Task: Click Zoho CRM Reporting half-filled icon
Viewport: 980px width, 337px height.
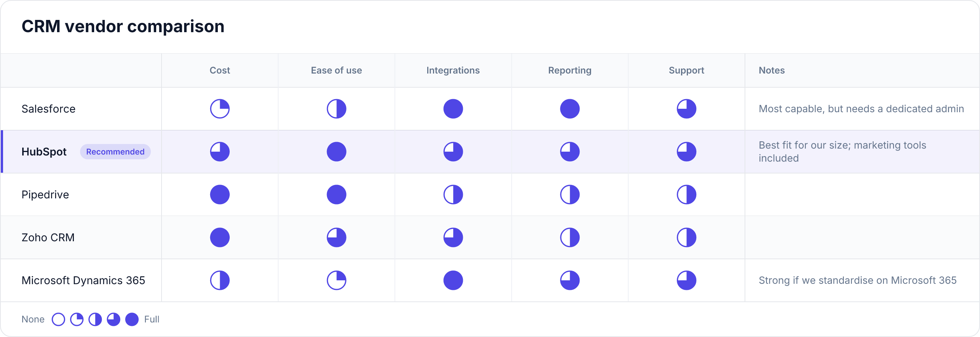Action: [x=570, y=237]
